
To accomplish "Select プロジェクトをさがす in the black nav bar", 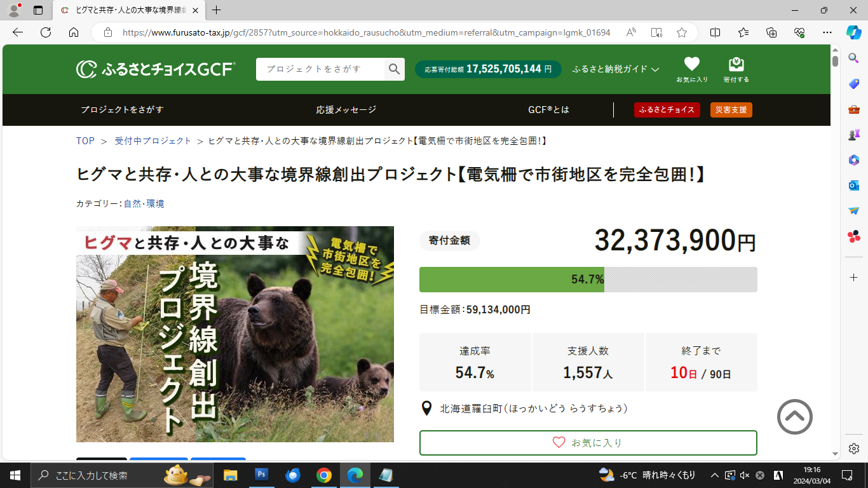I will tap(122, 110).
